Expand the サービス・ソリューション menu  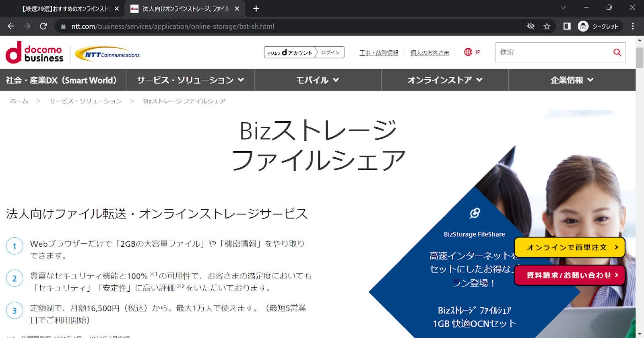point(190,80)
